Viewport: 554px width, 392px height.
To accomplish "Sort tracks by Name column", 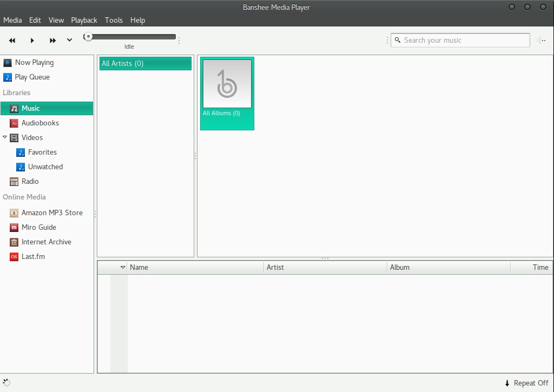I will click(x=195, y=267).
